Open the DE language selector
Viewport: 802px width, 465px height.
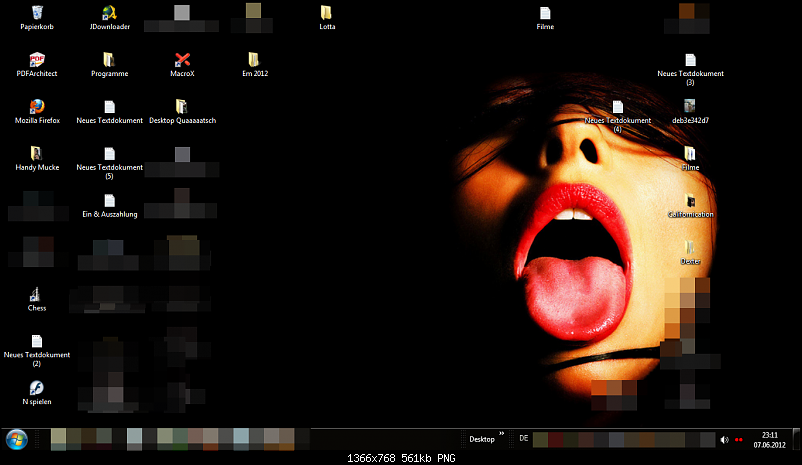click(x=524, y=439)
